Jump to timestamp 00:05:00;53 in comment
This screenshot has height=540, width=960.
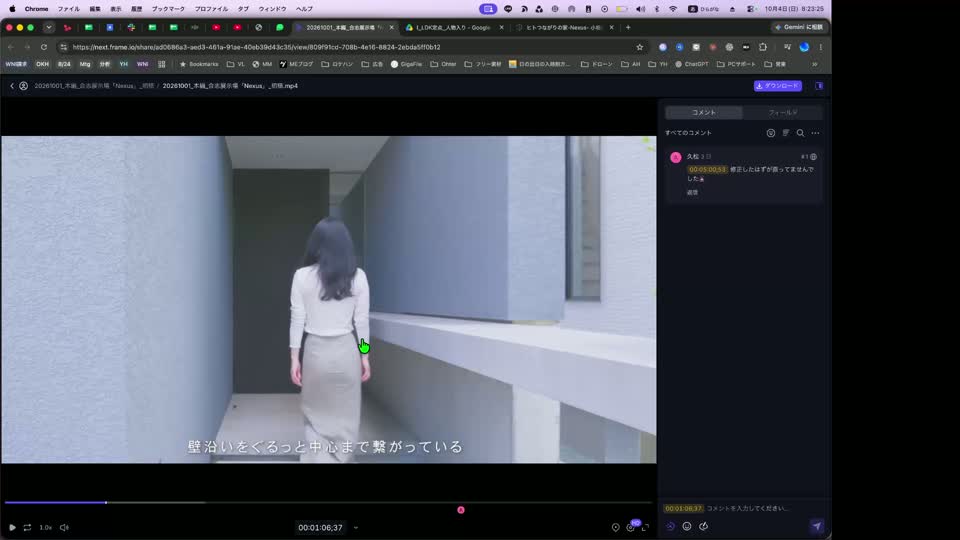click(707, 170)
